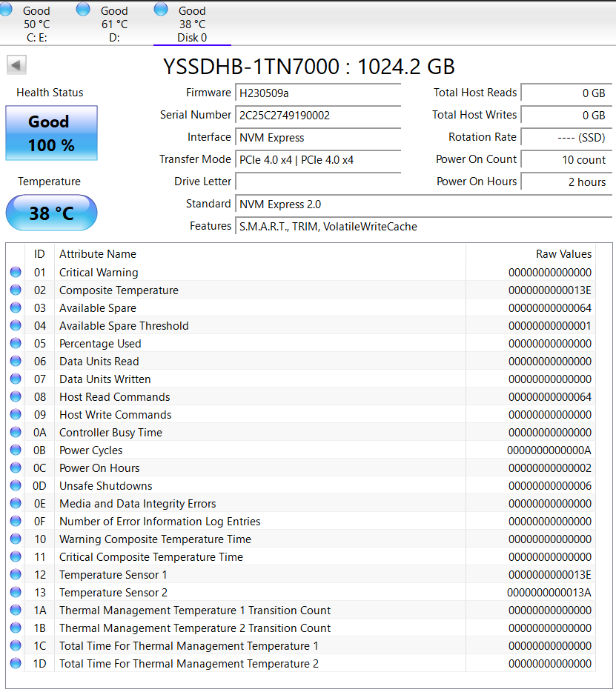Select the health indicator for drive D:
The image size is (616, 692).
coord(82,9)
